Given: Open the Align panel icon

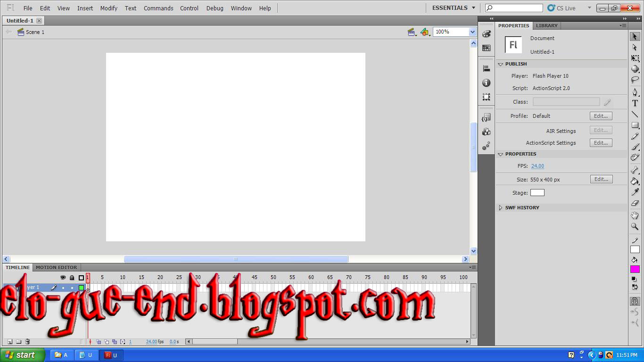Looking at the screenshot, I should coord(486,68).
